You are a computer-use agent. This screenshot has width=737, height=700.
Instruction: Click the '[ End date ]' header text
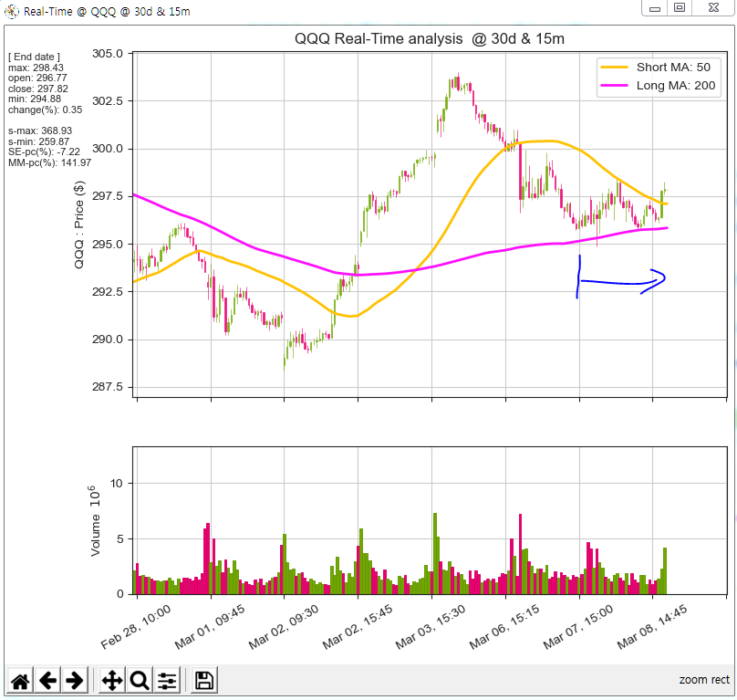click(x=34, y=57)
